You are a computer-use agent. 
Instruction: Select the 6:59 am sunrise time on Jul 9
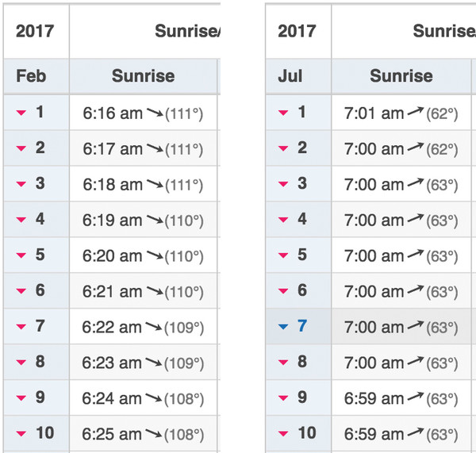click(x=374, y=399)
